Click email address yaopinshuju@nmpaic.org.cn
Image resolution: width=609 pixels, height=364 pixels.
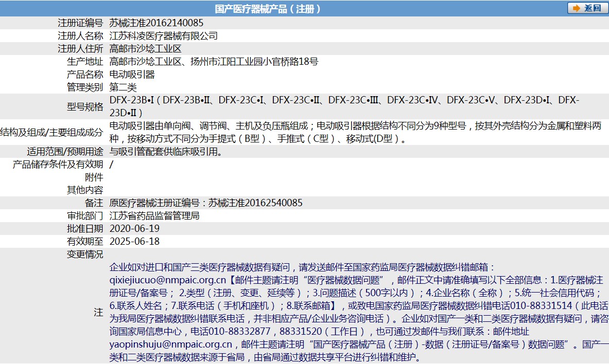click(x=171, y=344)
